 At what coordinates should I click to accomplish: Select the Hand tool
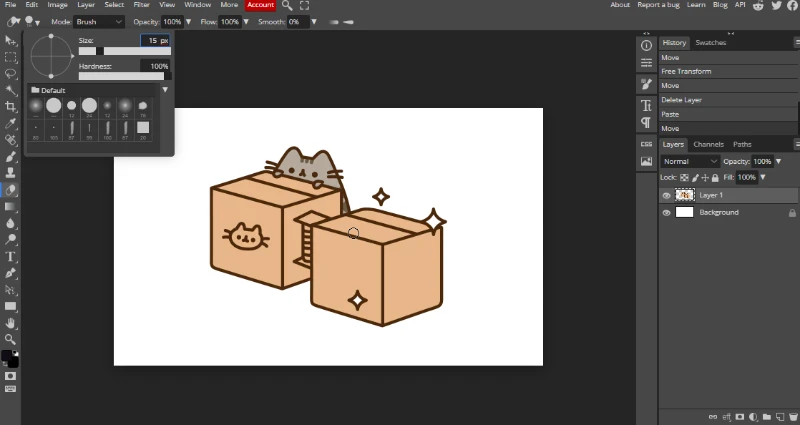11,323
